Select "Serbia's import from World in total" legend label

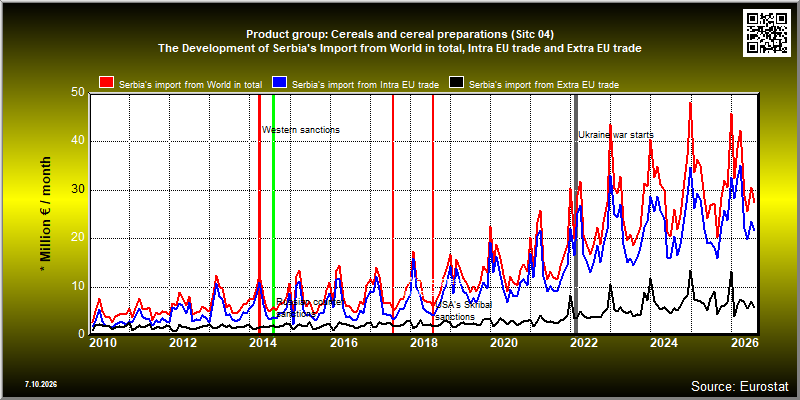coord(191,85)
